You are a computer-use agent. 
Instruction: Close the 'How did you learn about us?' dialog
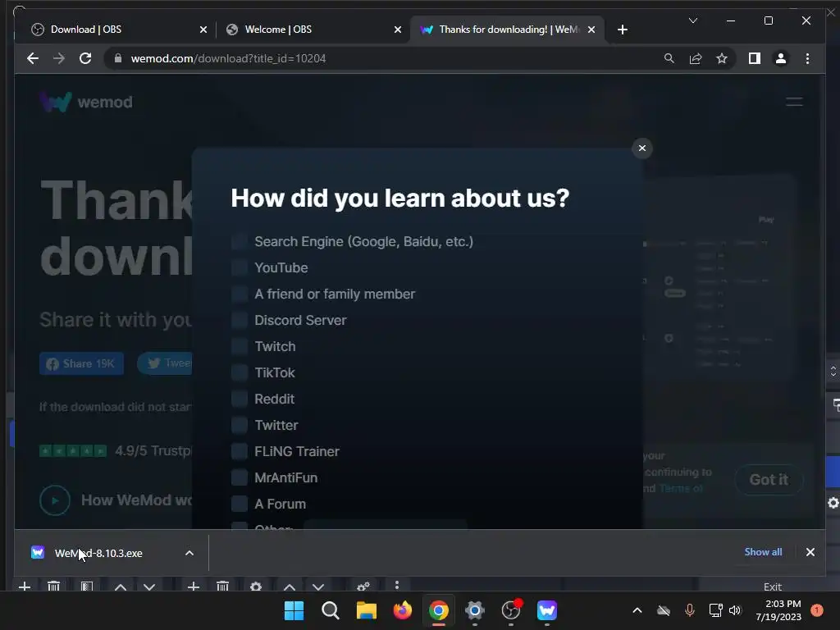click(x=641, y=148)
